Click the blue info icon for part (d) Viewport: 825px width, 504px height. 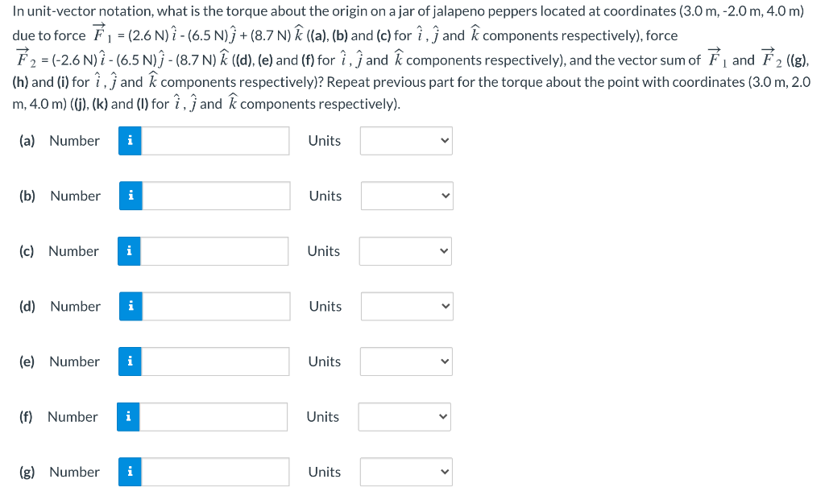[131, 307]
